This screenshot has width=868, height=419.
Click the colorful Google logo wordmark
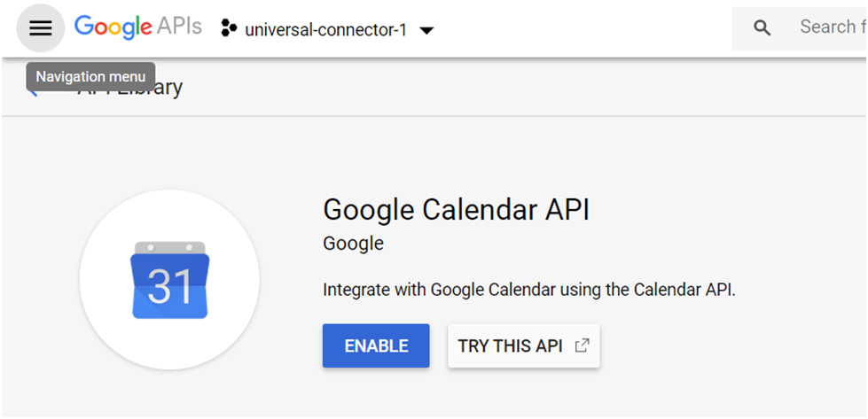(x=113, y=27)
